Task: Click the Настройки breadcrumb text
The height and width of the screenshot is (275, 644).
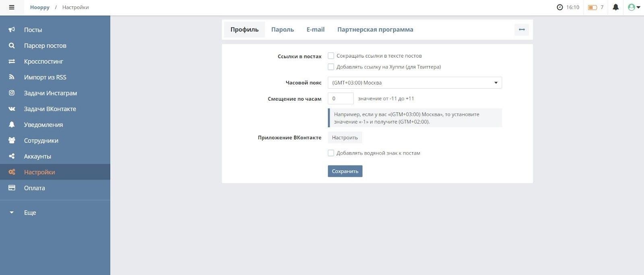Action: coord(76,7)
